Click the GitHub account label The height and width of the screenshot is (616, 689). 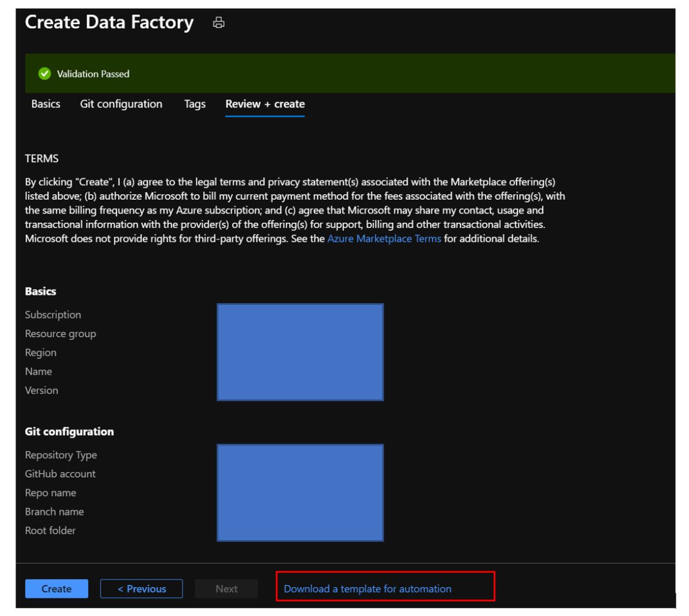tap(60, 474)
